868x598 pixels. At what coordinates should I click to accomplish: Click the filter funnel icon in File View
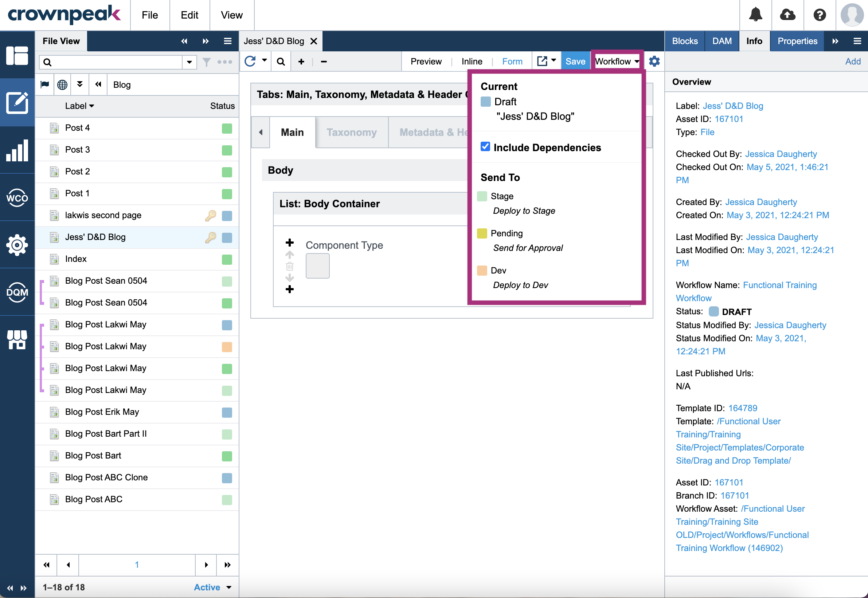[x=206, y=62]
